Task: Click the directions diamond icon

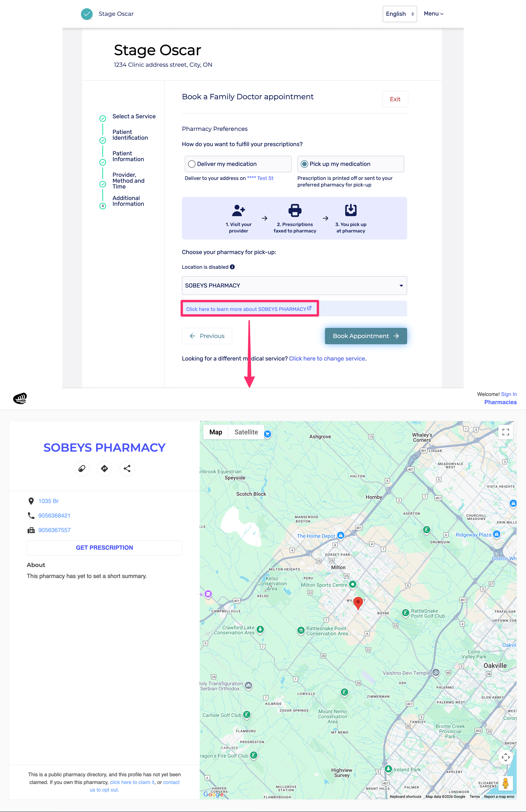Action: point(104,468)
